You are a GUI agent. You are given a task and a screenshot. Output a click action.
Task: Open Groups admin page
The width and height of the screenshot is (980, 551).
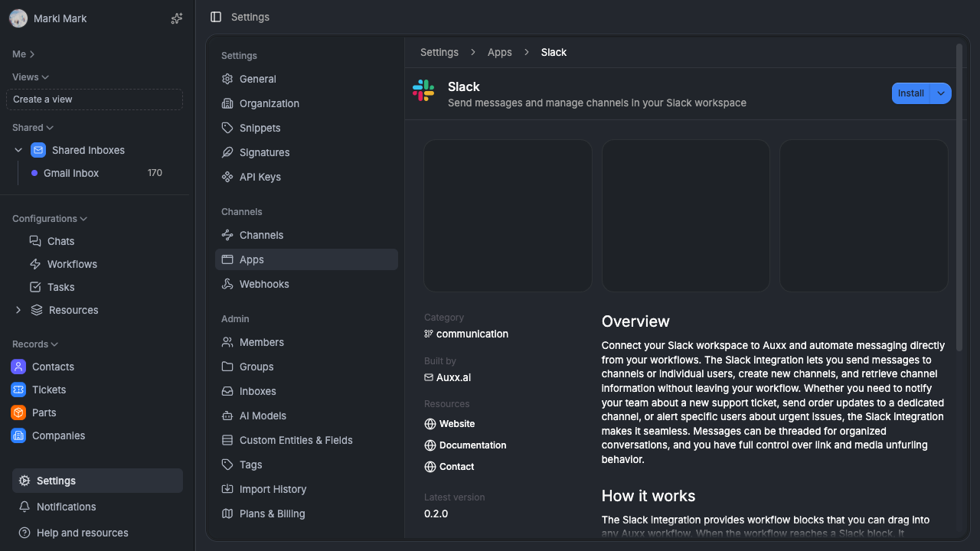click(x=306, y=367)
